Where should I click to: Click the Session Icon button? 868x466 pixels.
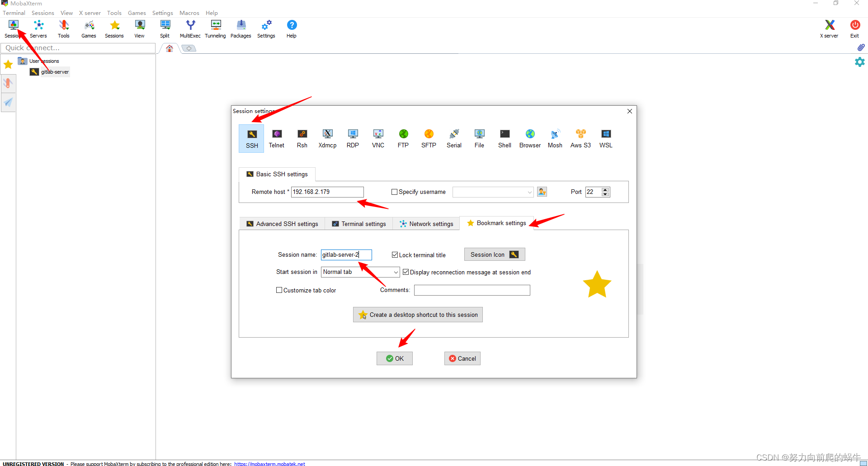click(495, 254)
